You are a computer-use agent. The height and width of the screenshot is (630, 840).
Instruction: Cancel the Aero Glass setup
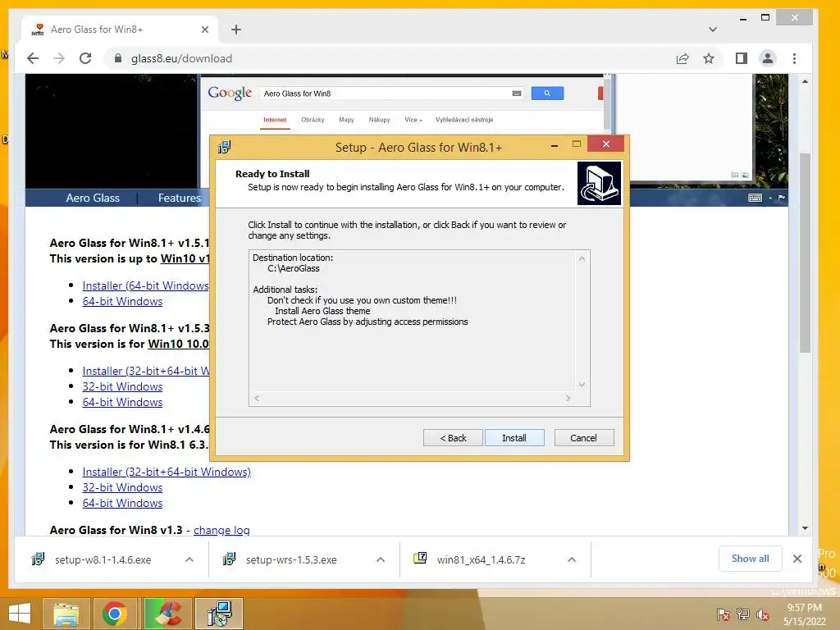584,438
